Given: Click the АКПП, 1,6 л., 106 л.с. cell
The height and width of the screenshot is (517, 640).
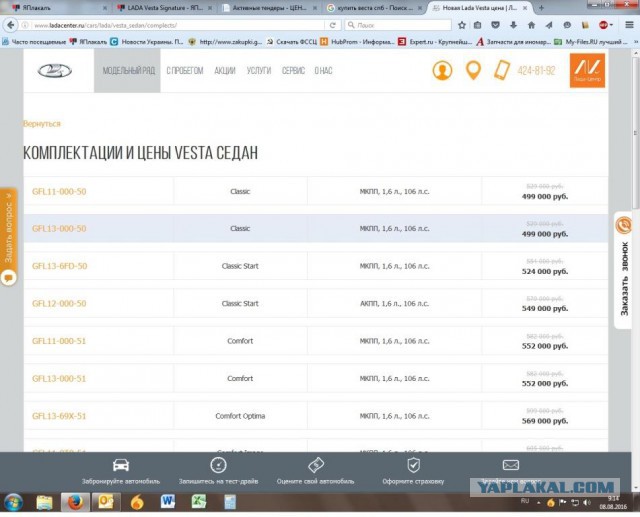Looking at the screenshot, I should tap(394, 304).
